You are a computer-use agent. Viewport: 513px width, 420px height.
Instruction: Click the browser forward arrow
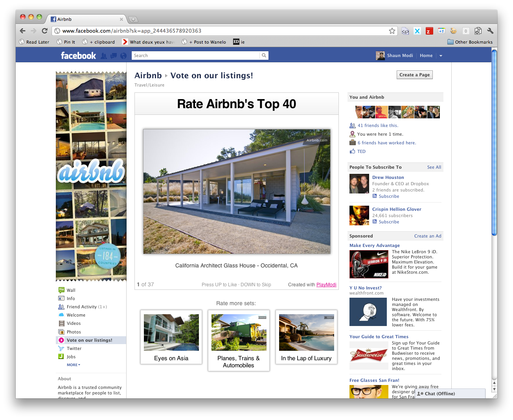pos(33,31)
